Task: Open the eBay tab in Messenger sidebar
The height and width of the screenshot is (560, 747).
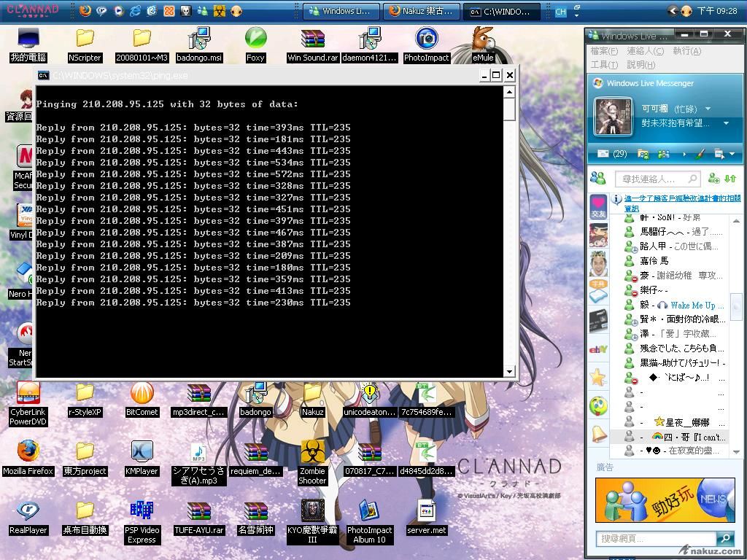Action: (598, 349)
